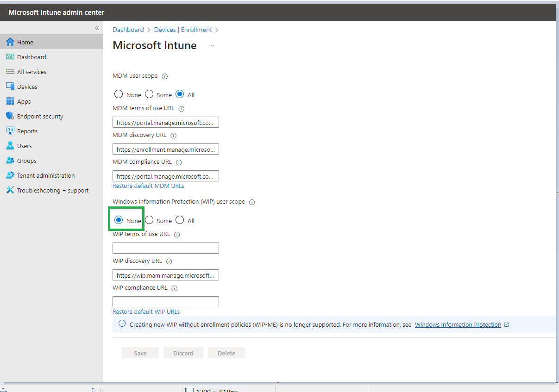Click the Apps grid icon
Viewport: 559px width, 392px height.
click(10, 101)
